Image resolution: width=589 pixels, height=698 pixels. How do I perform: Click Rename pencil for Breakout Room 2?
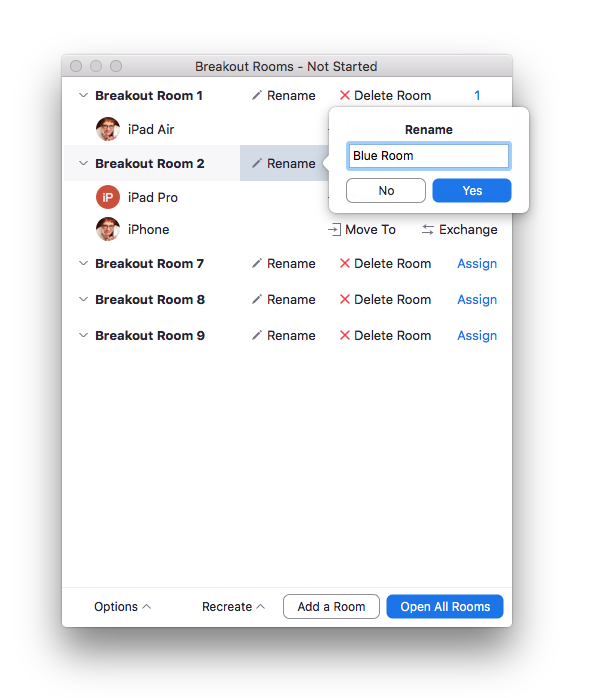click(256, 163)
